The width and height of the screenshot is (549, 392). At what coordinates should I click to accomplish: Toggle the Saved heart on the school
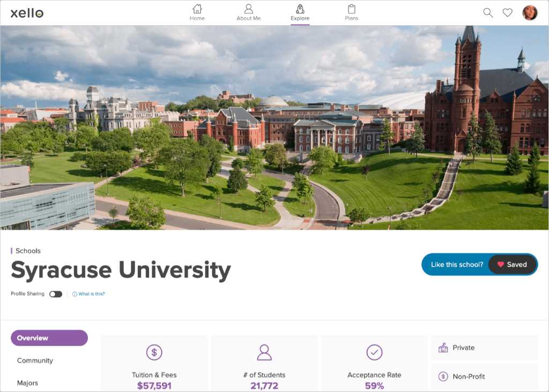(x=500, y=264)
